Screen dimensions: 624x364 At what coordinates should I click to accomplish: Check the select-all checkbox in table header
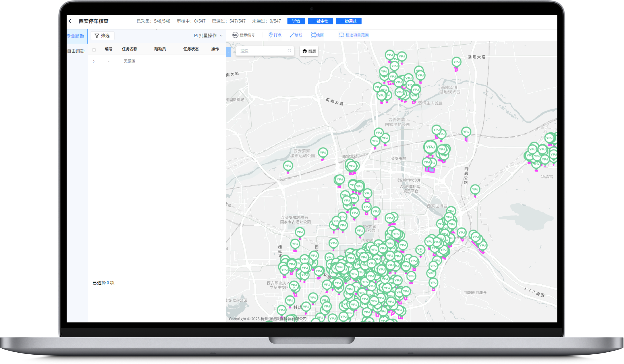pos(94,50)
